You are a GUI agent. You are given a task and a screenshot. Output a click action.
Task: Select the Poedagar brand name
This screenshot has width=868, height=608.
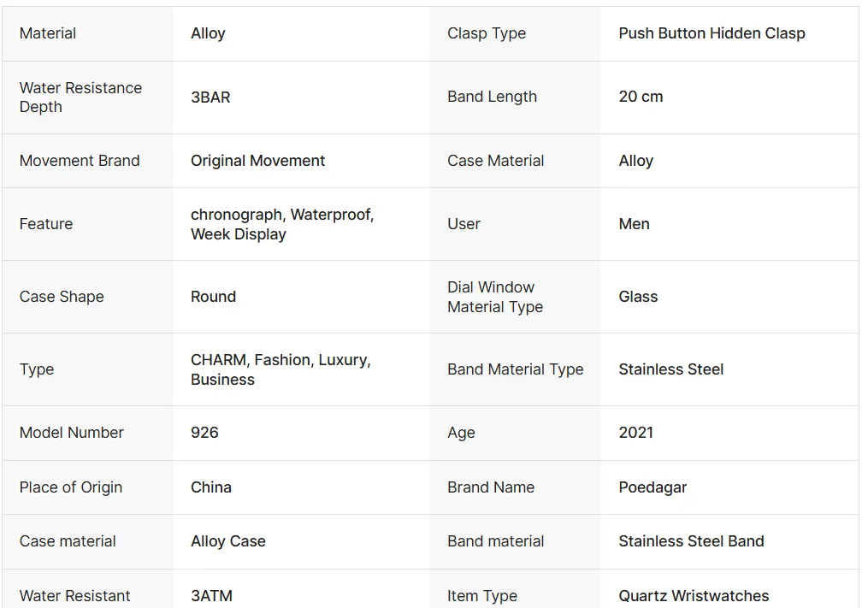coord(652,487)
